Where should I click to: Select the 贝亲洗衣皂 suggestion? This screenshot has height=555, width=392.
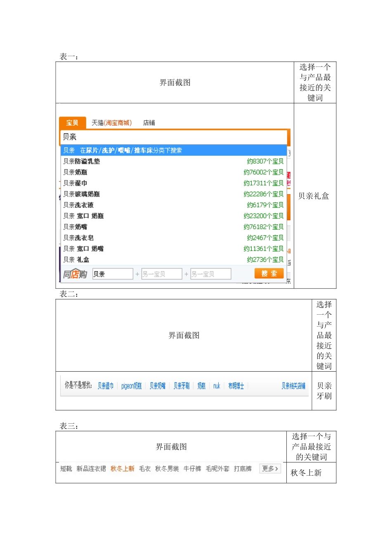pos(173,238)
